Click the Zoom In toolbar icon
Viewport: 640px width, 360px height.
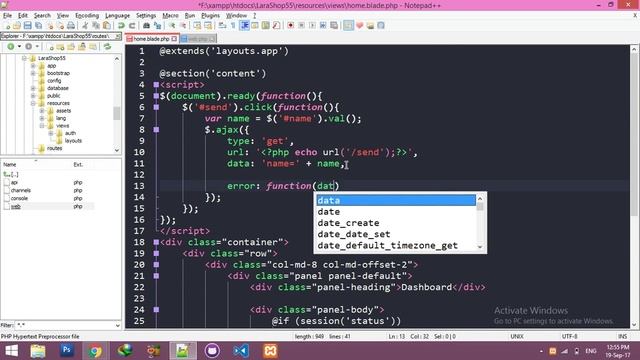pyautogui.click(x=172, y=26)
